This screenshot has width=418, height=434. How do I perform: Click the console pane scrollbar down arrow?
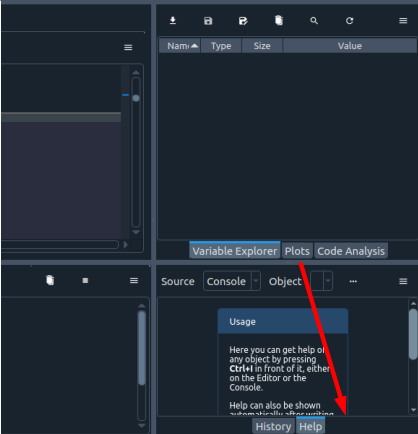point(142,425)
